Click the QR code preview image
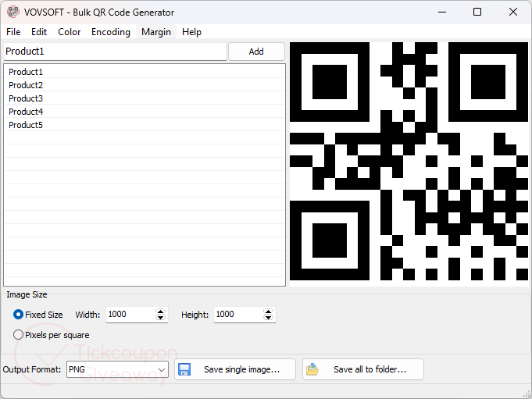Screen dimensions: 532x399 point(409,162)
